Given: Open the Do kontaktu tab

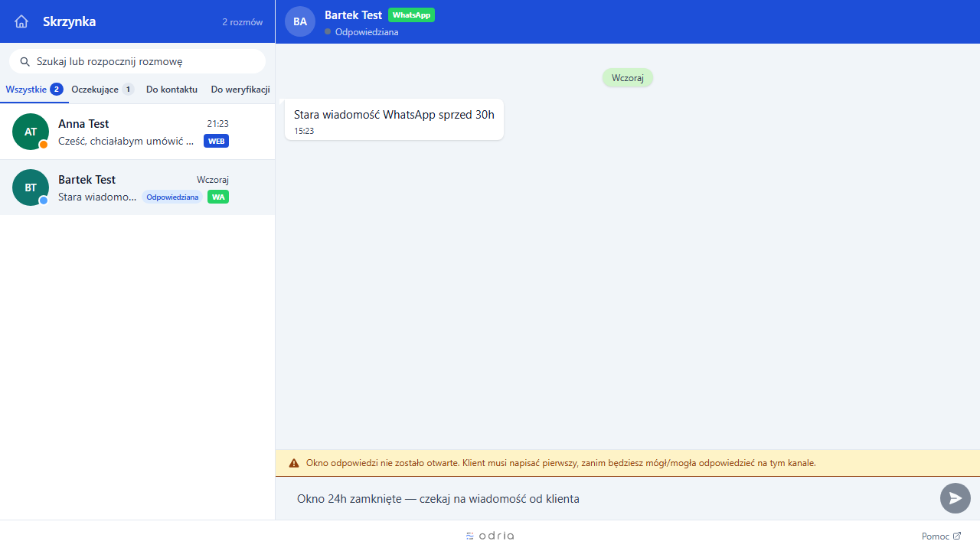Looking at the screenshot, I should tap(171, 90).
